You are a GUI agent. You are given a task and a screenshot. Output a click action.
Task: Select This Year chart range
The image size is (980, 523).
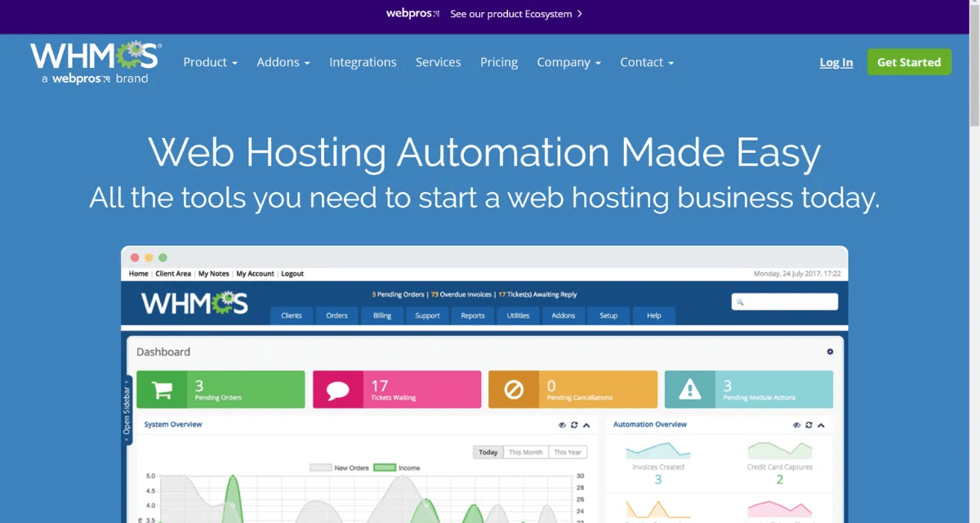[x=568, y=452]
